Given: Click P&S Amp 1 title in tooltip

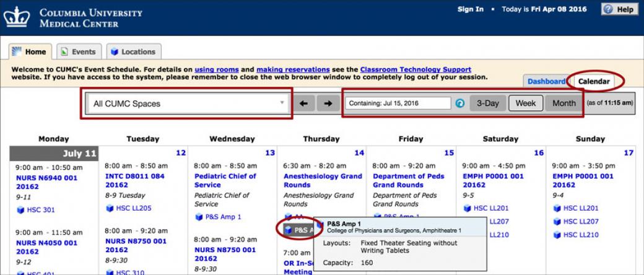Looking at the screenshot, I should [x=344, y=224].
